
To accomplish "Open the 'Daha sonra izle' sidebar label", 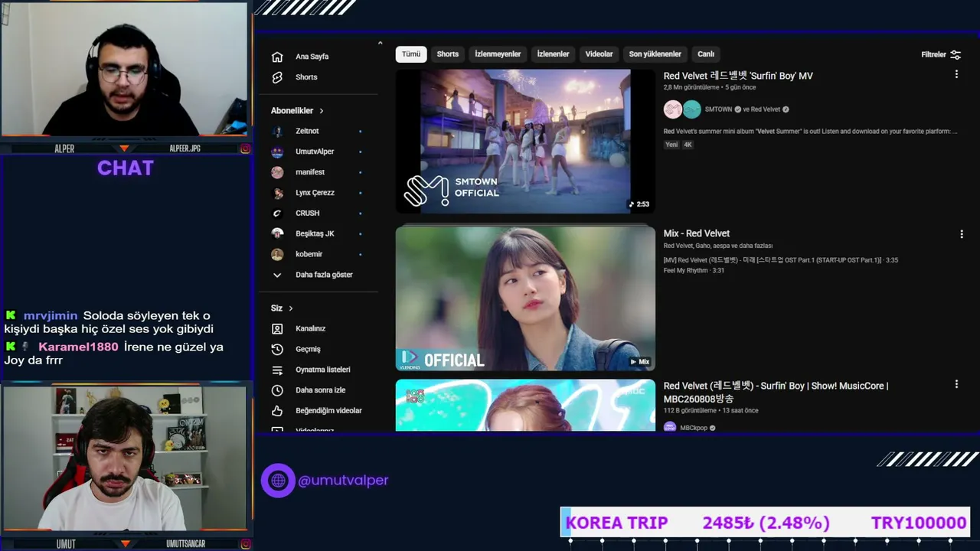I will point(321,390).
